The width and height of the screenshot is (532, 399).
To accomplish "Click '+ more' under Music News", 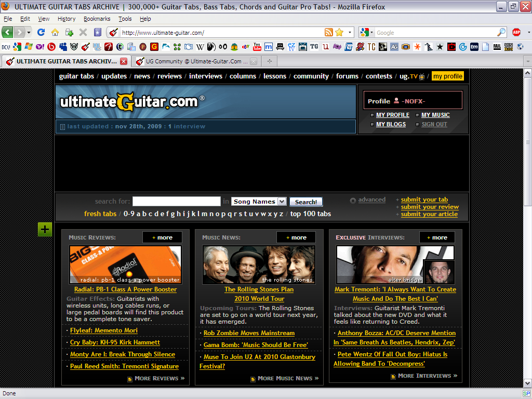I will pyautogui.click(x=296, y=237).
